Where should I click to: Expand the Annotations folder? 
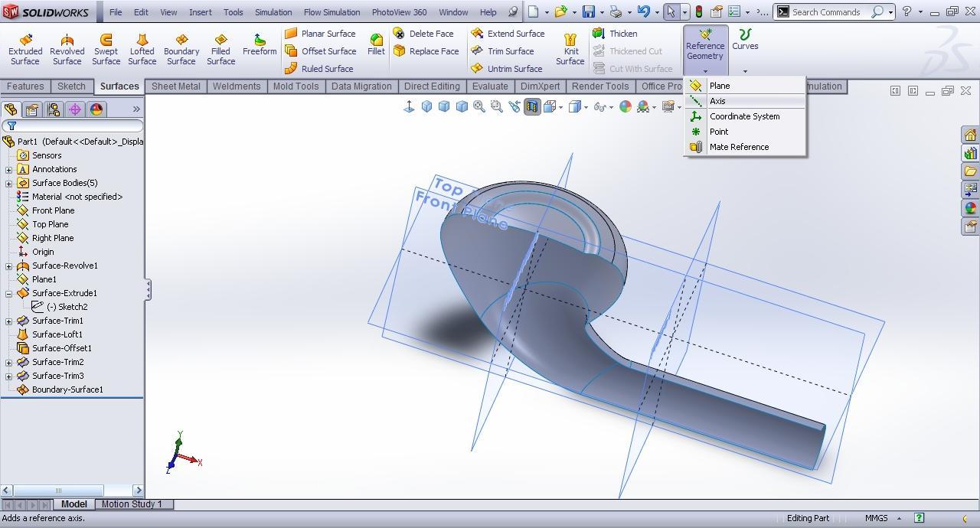click(8, 169)
